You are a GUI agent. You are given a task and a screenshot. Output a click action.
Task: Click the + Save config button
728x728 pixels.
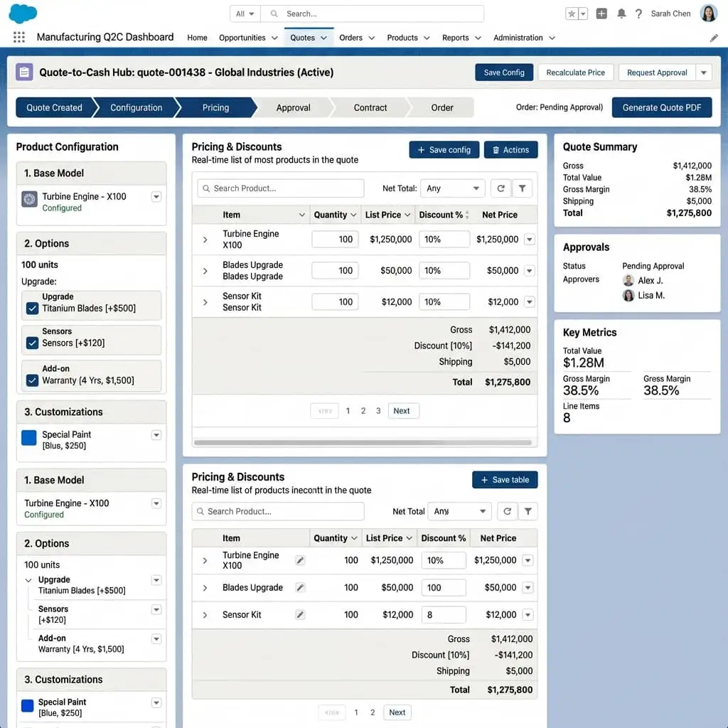(444, 150)
